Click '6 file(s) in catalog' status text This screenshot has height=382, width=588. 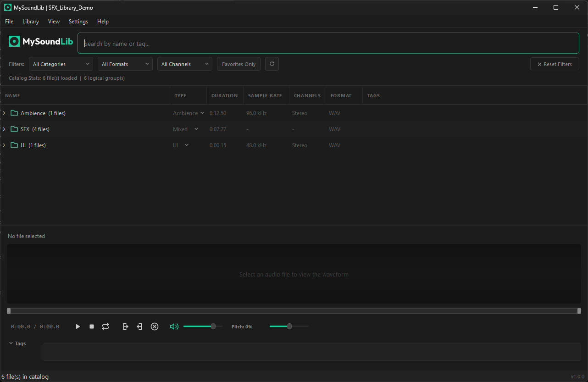[25, 377]
